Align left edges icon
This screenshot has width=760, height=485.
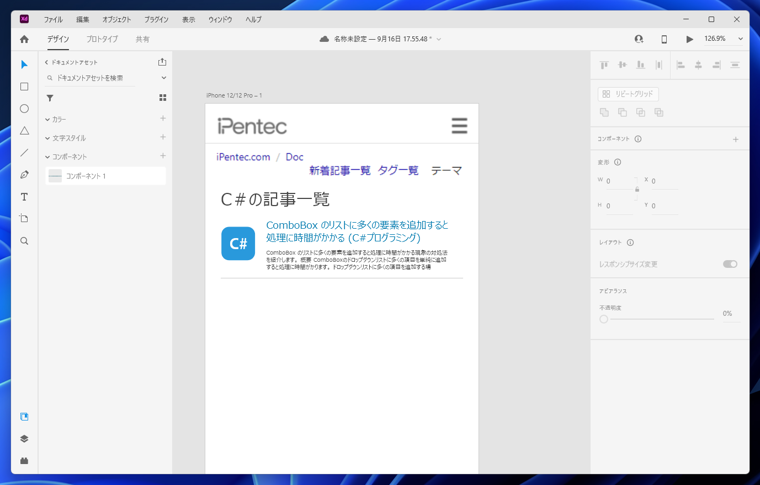click(x=681, y=65)
